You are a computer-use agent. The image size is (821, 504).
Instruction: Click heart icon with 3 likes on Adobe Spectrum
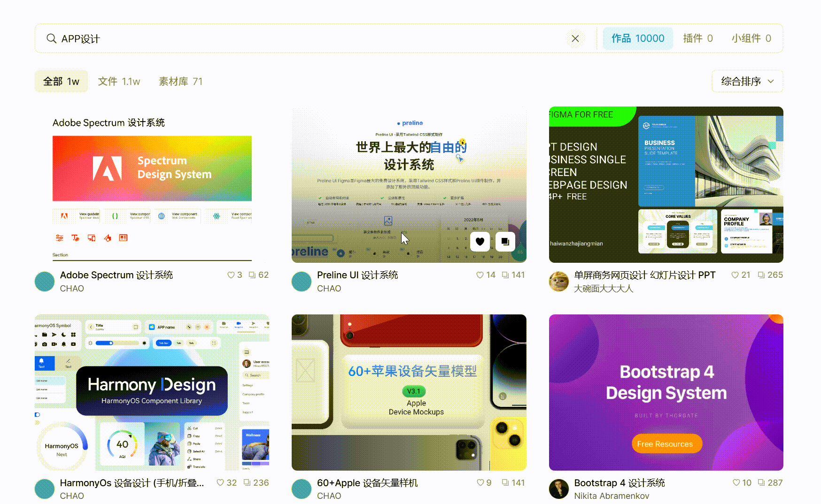click(x=231, y=275)
